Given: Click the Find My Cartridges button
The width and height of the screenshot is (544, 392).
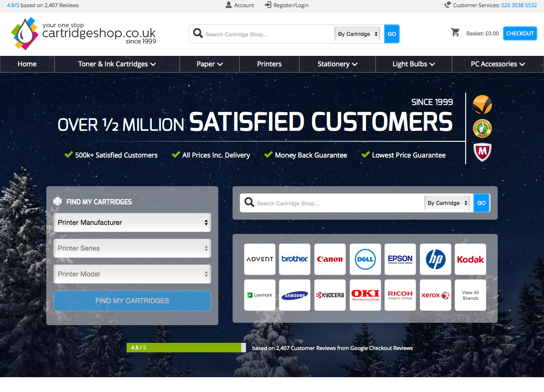Looking at the screenshot, I should [132, 301].
